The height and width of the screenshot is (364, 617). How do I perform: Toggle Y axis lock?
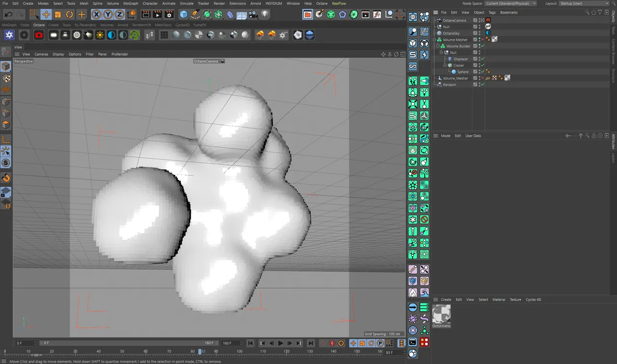(108, 14)
